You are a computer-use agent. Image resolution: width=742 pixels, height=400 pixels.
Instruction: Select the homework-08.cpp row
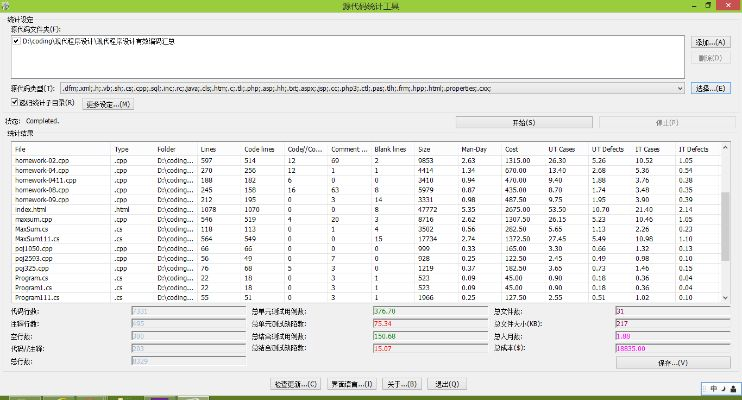point(366,190)
